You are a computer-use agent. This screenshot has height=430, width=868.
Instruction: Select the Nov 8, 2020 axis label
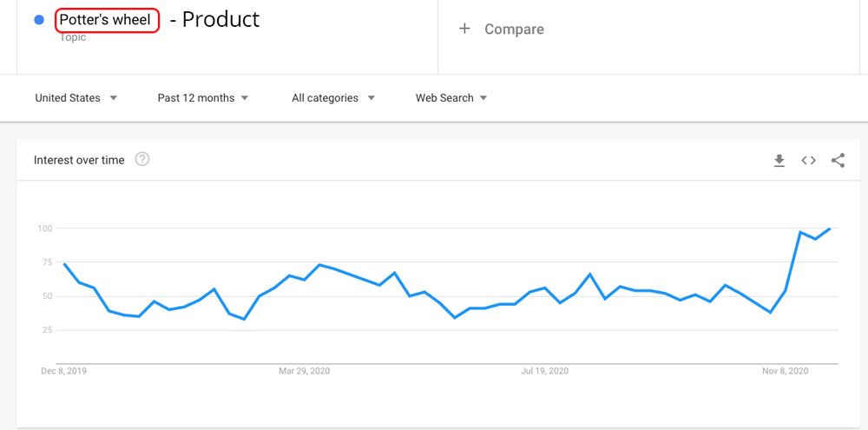pyautogui.click(x=785, y=371)
